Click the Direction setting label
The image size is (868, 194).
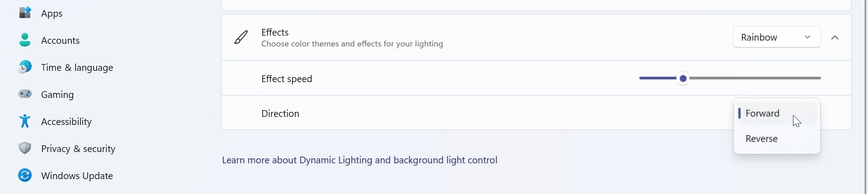point(280,114)
